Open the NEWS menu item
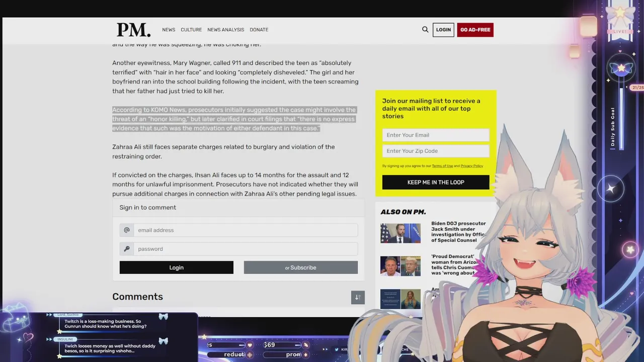644x362 pixels. pyautogui.click(x=169, y=30)
